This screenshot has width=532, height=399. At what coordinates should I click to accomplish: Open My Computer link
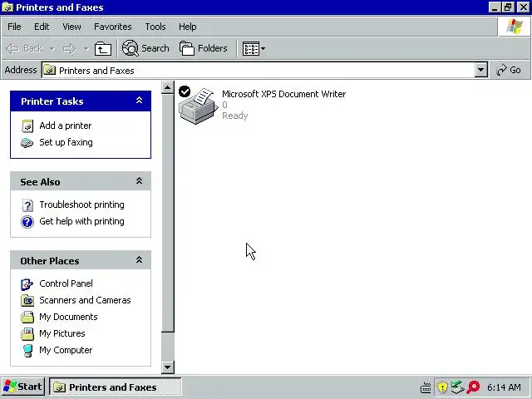[66, 350]
